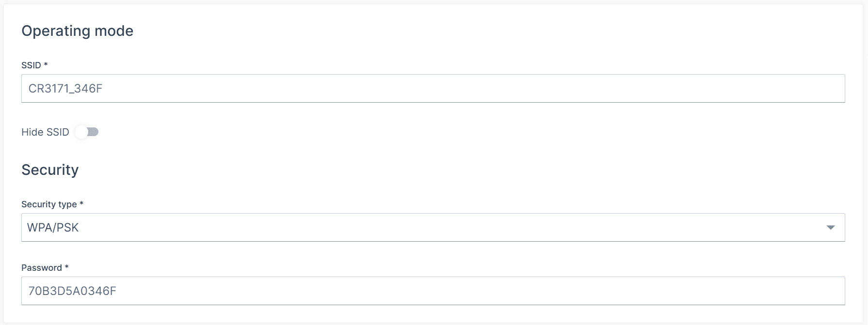Screen dimensions: 868x325
Task: Click the white knob of the Hide SSID switch
Action: click(81, 132)
